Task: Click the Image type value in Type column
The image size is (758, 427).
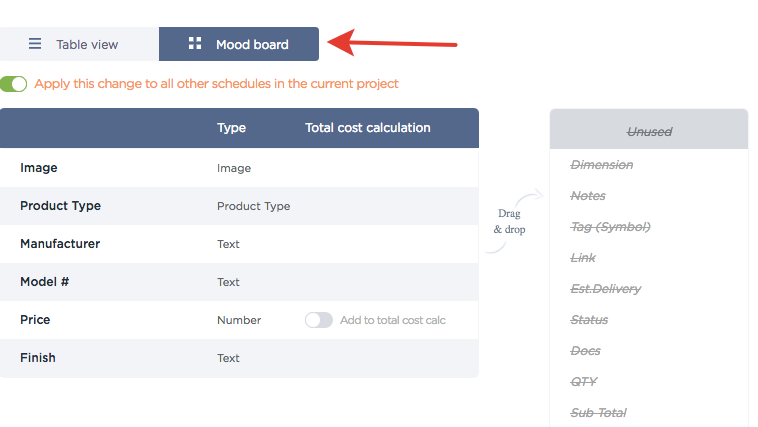Action: [234, 168]
